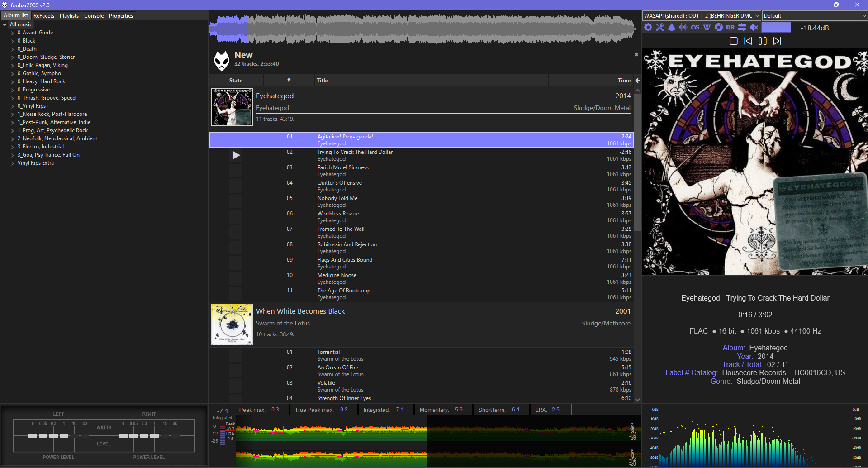This screenshot has width=868, height=468.
Task: Click the swap arrows toolbar icon
Action: [742, 28]
